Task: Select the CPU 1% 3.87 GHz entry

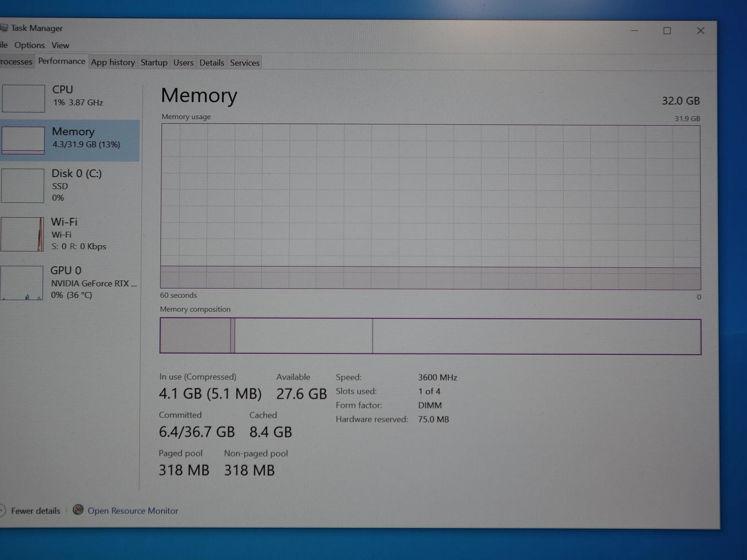Action: [x=70, y=98]
